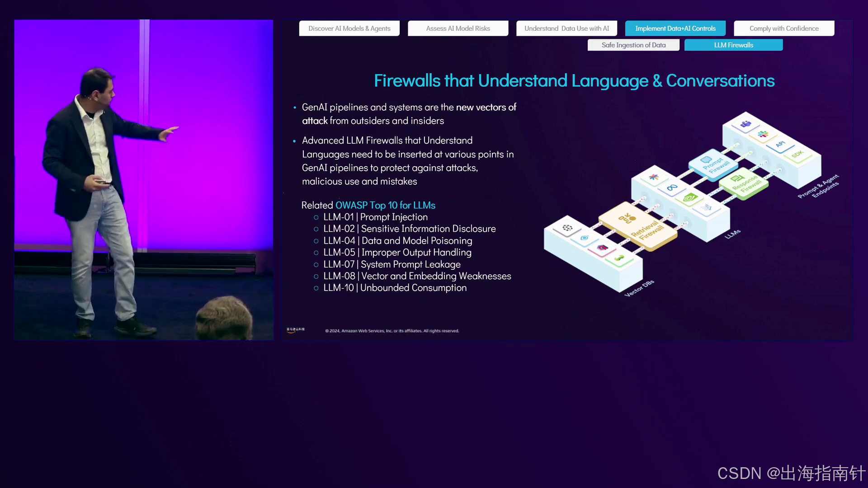Click the Microsoft Teams icon tile
Image resolution: width=868 pixels, height=488 pixels.
tap(745, 124)
